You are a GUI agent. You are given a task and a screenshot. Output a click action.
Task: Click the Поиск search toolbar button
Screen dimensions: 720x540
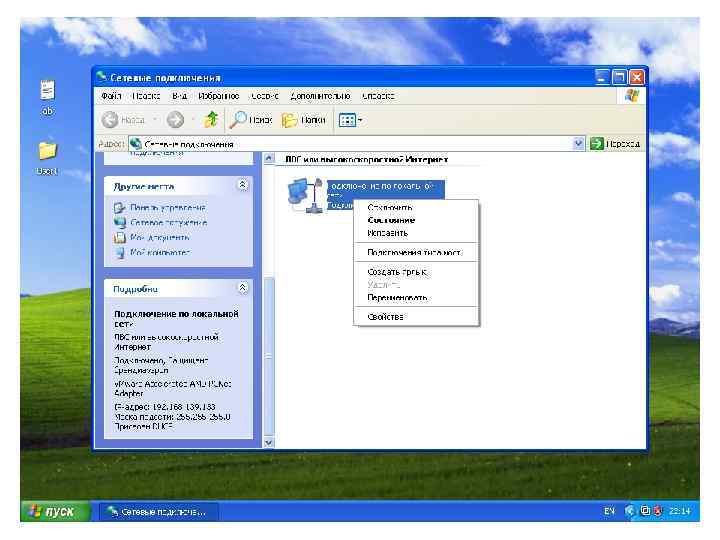tap(251, 120)
